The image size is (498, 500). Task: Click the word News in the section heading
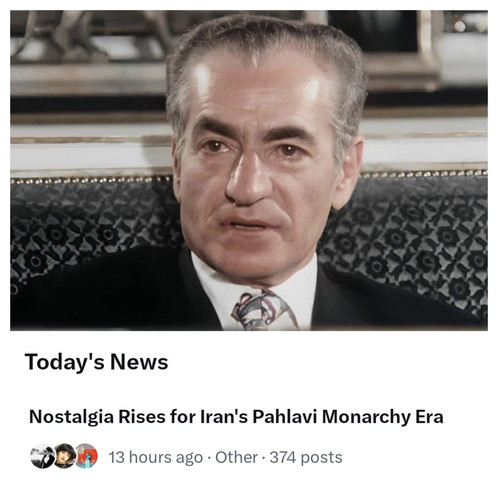pyautogui.click(x=139, y=362)
